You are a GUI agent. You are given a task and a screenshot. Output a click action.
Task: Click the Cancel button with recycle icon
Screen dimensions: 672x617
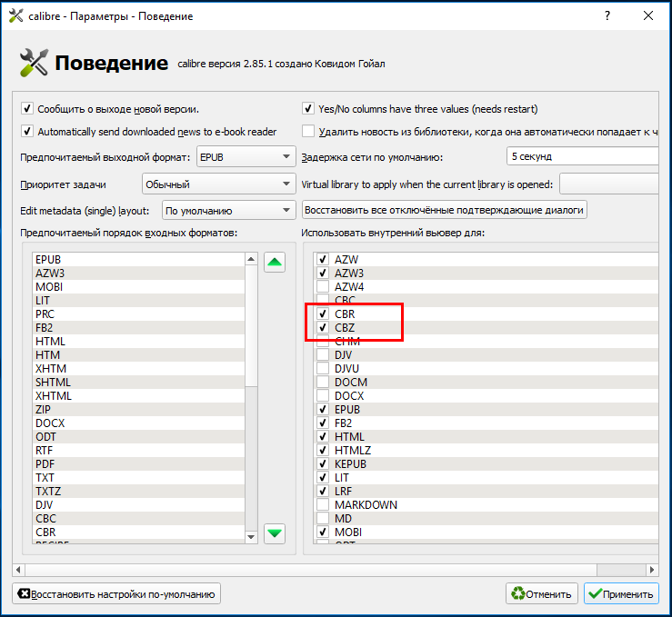tap(541, 594)
